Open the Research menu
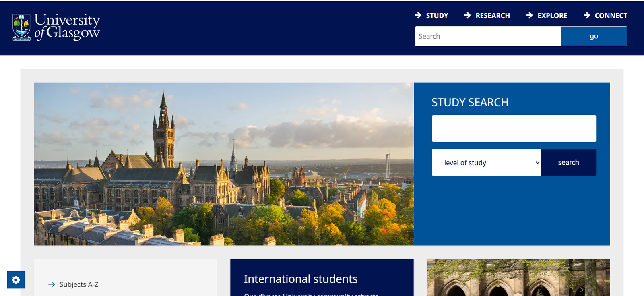The height and width of the screenshot is (296, 644). pos(487,15)
